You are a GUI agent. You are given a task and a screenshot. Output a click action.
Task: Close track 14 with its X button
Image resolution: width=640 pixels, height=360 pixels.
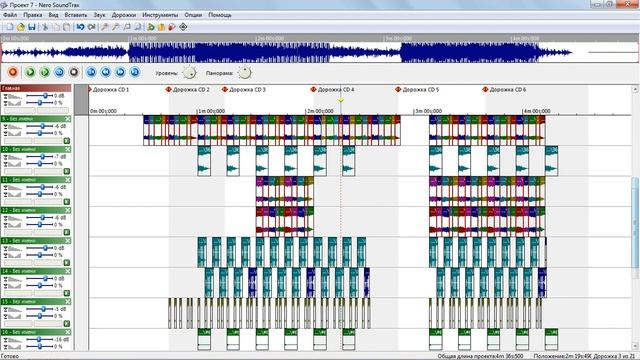tap(68, 271)
